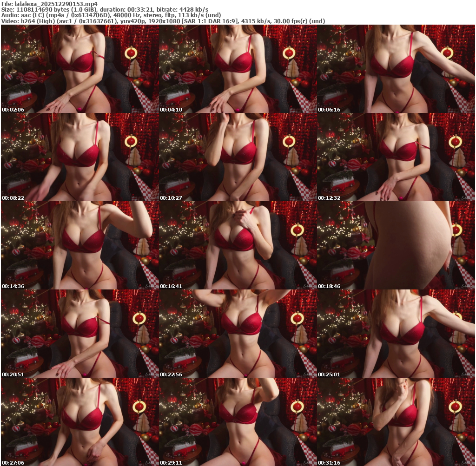The width and height of the screenshot is (476, 466).
Task: Open the thumbnail stamped 00:22:56
Action: coord(238,334)
